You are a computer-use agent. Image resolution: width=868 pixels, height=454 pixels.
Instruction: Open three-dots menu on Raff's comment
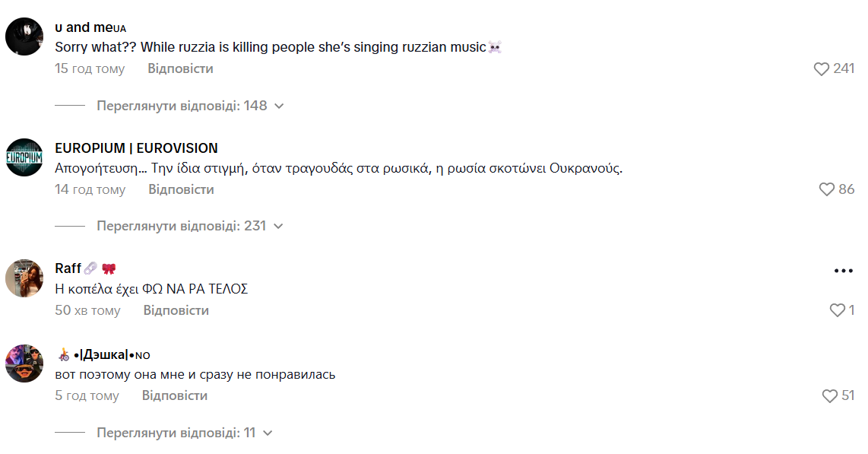[844, 271]
